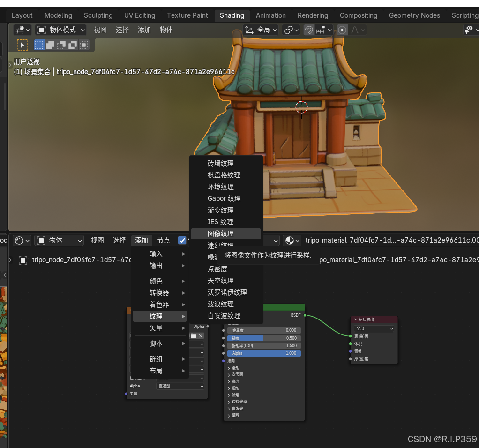Viewport: 479px width, 448px height.
Task: Open viewport 视图 menu
Action: (x=100, y=30)
